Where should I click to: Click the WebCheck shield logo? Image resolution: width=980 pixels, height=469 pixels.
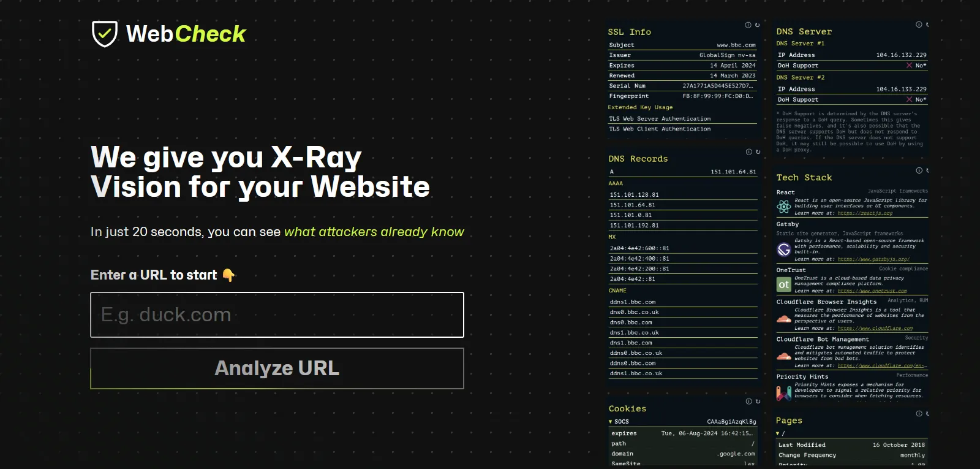[105, 34]
